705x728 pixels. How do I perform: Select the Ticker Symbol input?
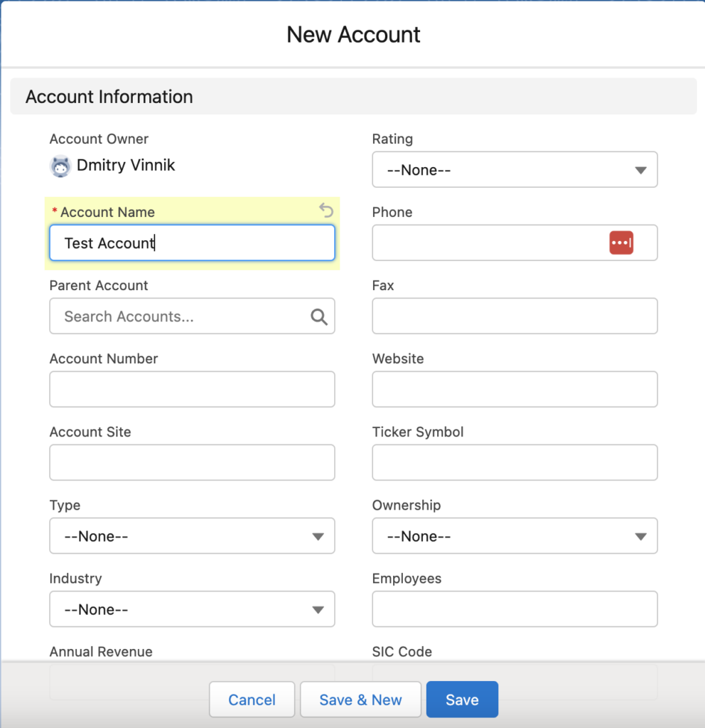click(x=515, y=463)
